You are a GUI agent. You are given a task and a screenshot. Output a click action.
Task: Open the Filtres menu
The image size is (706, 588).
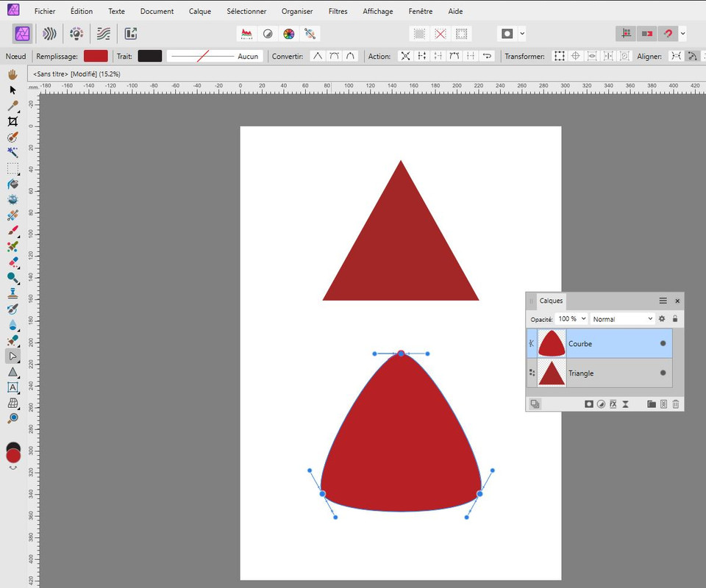tap(338, 11)
